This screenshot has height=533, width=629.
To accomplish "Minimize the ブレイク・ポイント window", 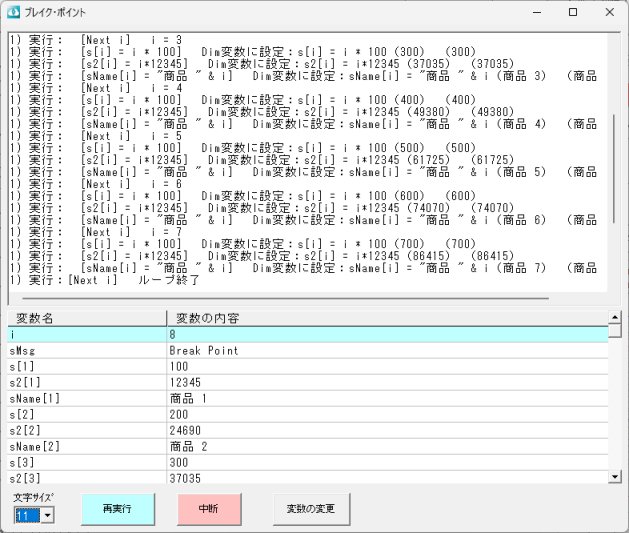I will (537, 12).
